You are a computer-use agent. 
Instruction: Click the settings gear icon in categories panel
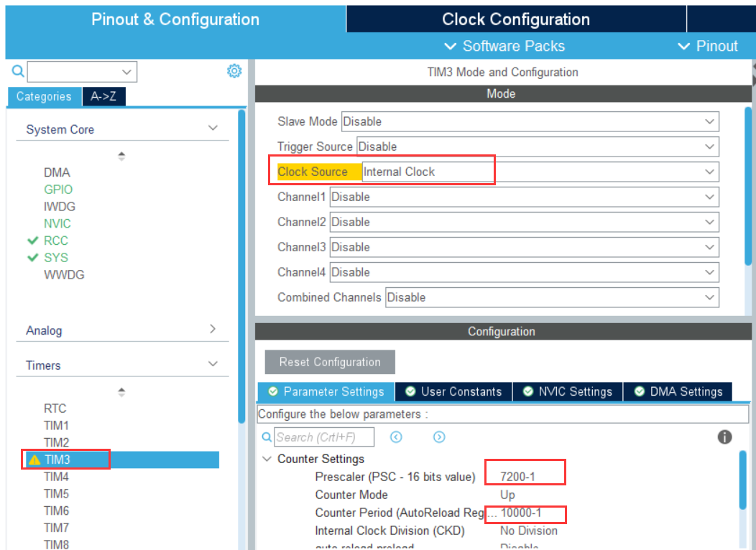click(234, 71)
